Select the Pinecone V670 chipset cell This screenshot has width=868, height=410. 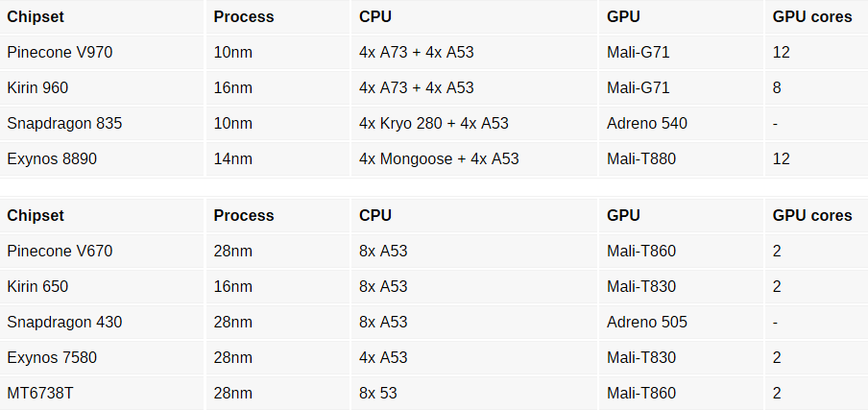coord(102,252)
